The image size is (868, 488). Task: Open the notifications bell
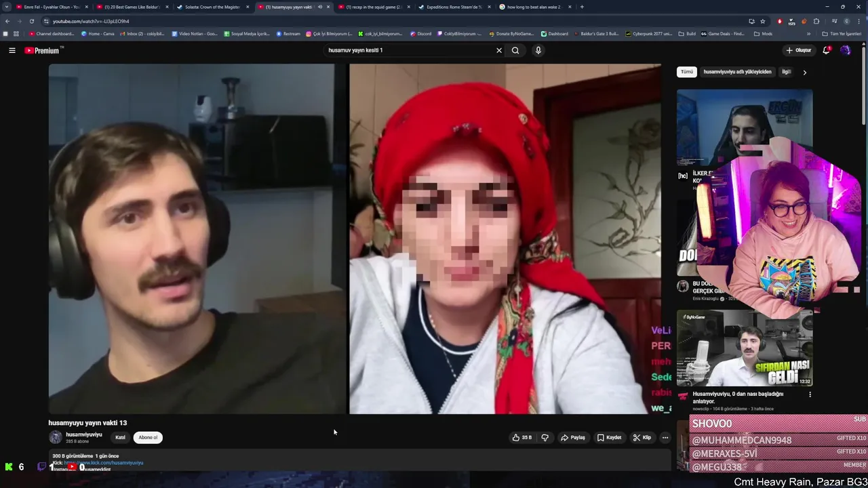click(x=826, y=50)
